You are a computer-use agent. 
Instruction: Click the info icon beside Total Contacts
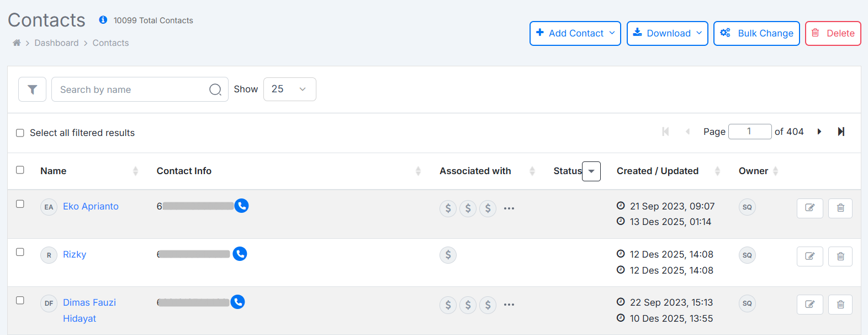[103, 20]
